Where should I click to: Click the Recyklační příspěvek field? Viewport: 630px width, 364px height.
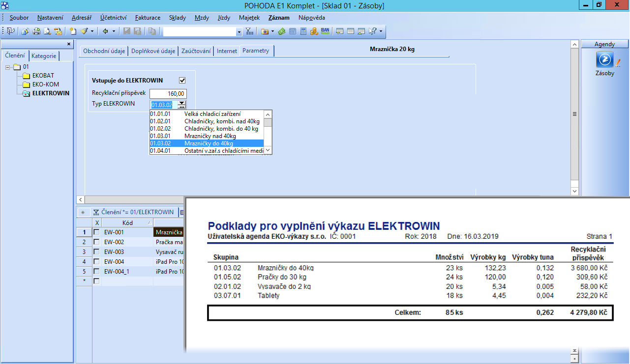tap(168, 93)
